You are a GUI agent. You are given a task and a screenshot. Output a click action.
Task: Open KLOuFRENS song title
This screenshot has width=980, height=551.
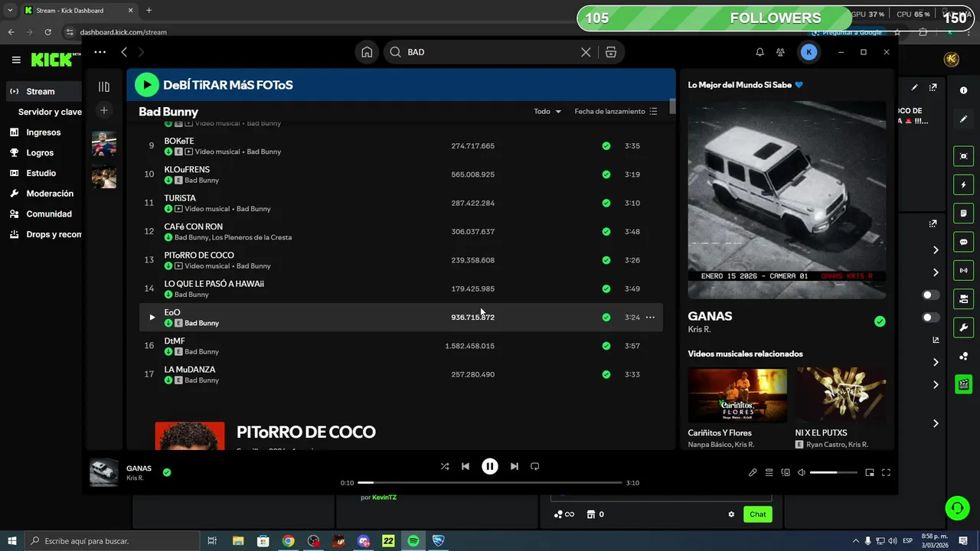click(x=187, y=169)
